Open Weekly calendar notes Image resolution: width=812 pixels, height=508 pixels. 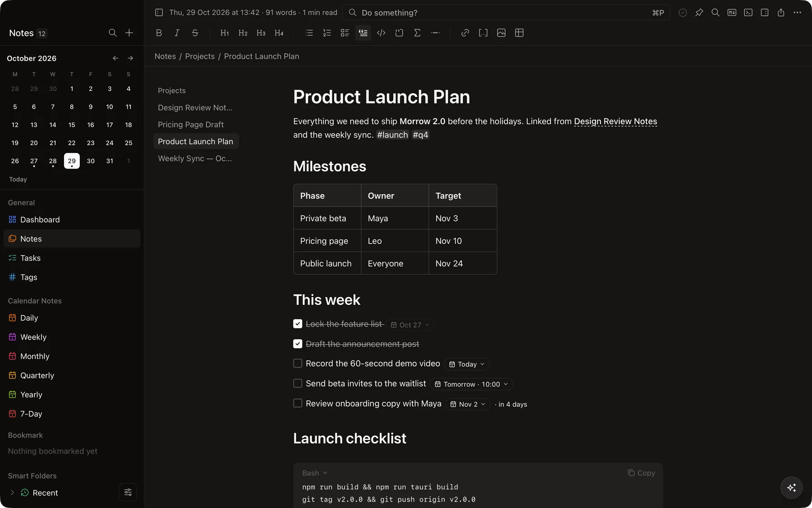pos(72,337)
